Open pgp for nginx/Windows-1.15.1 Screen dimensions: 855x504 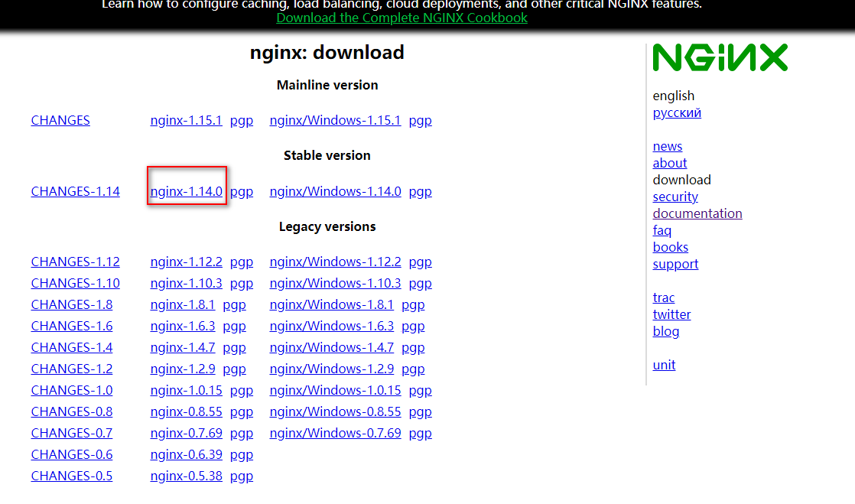pyautogui.click(x=421, y=121)
